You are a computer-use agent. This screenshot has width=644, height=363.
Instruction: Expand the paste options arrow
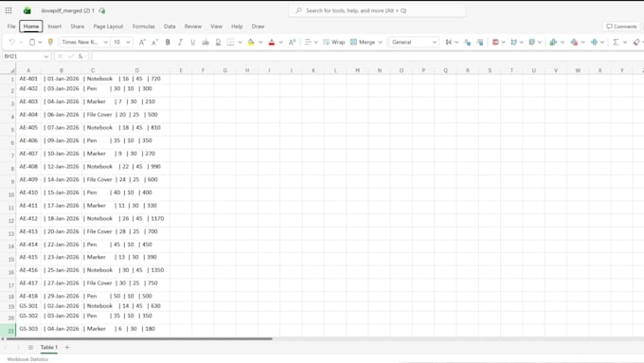(40, 42)
